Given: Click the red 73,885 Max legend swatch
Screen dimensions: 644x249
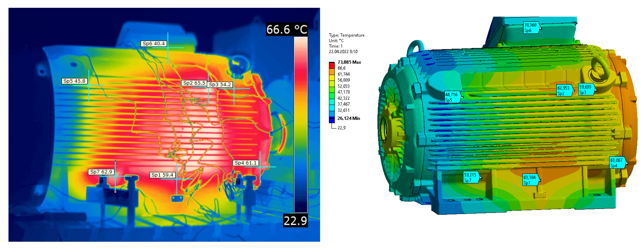Looking at the screenshot, I should [x=331, y=65].
